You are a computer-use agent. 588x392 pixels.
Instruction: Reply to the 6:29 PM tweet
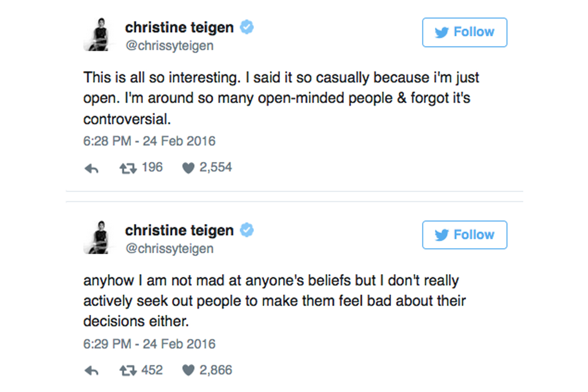91,371
